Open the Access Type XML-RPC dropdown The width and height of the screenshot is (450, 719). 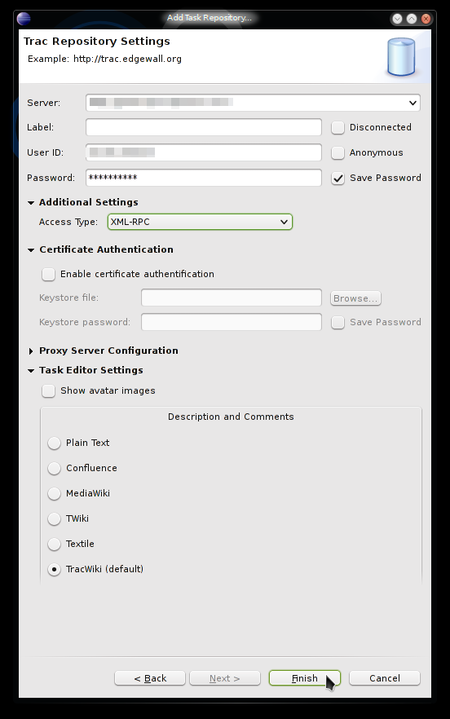[x=200, y=222]
